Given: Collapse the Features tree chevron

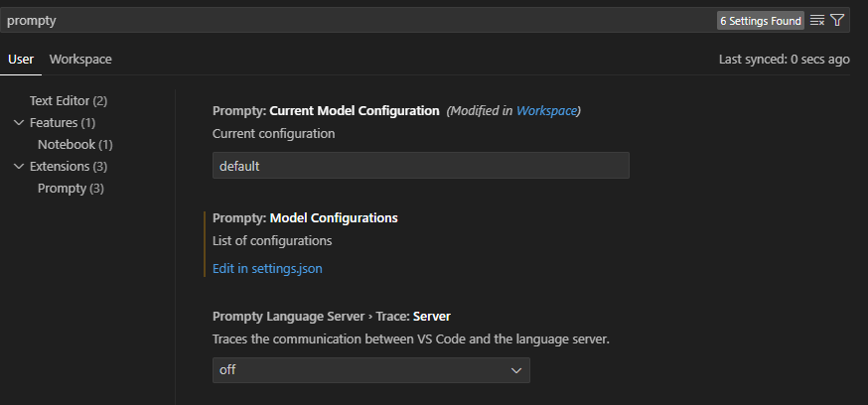Looking at the screenshot, I should (20, 122).
